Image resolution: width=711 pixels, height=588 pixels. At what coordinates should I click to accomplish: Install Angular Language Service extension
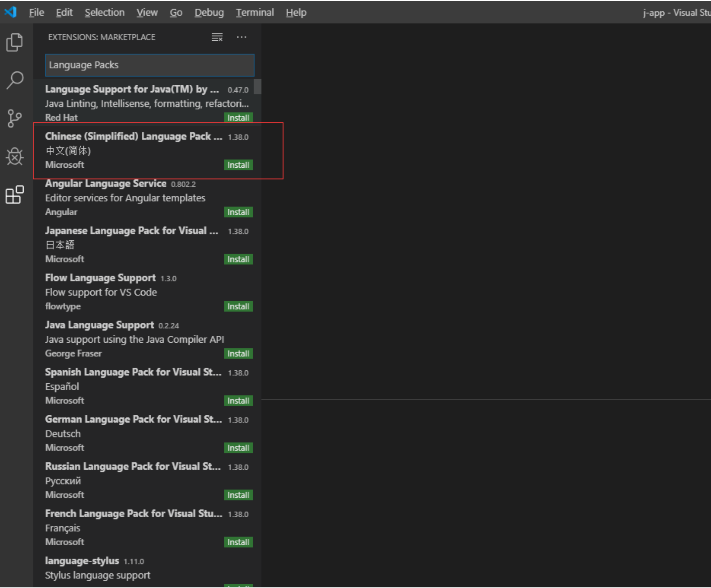[238, 212]
